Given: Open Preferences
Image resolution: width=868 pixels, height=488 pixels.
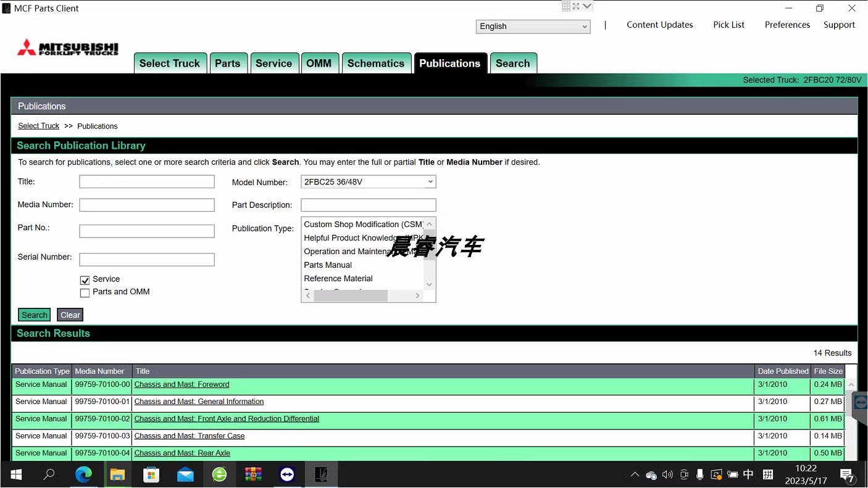Looking at the screenshot, I should point(788,25).
